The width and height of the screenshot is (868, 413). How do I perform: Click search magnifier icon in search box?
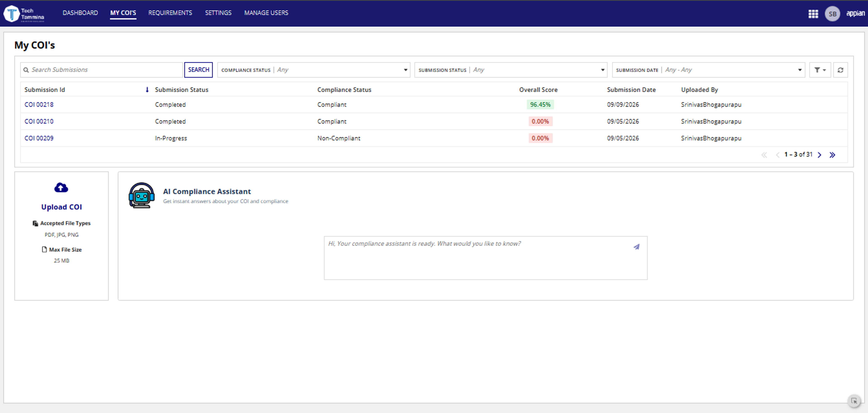coord(26,70)
